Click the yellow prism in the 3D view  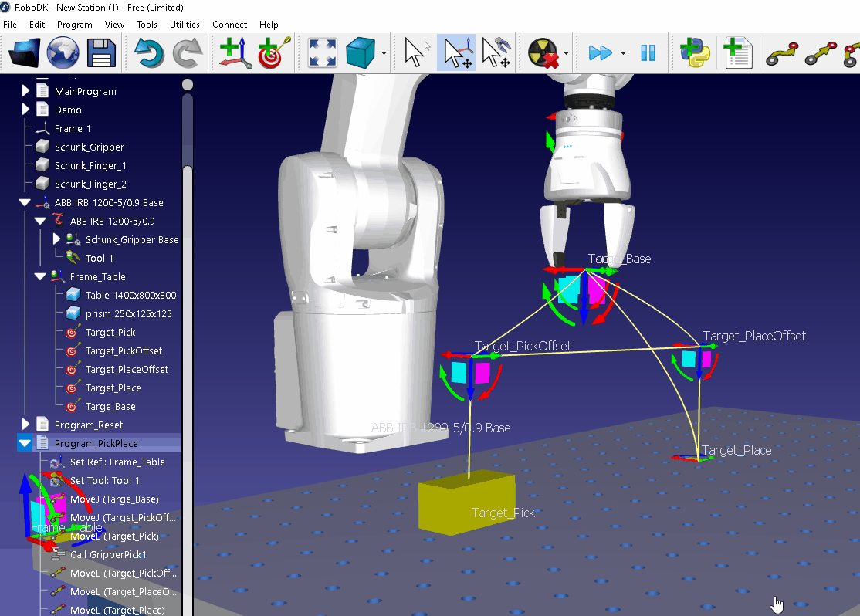[466, 501]
